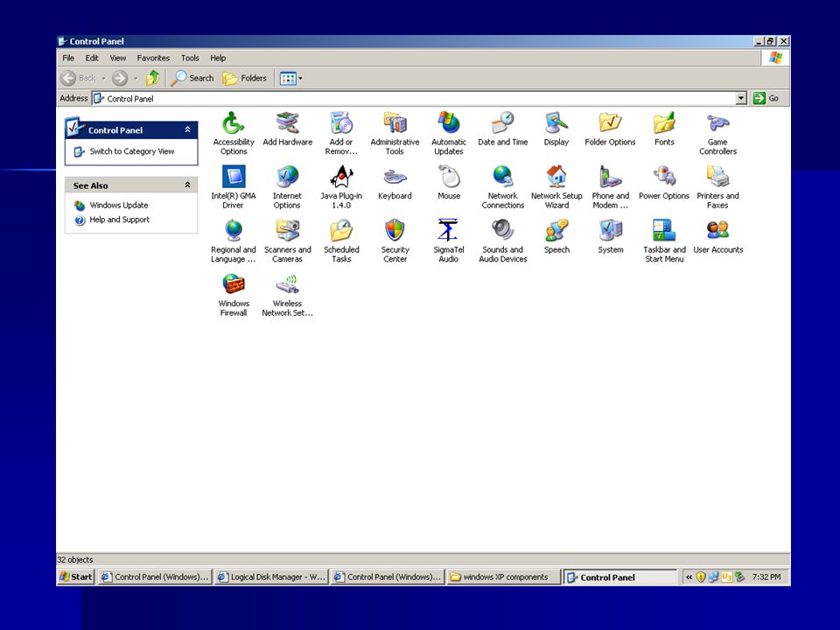The height and width of the screenshot is (630, 840).
Task: Click the Security shield tray icon
Action: 701,577
